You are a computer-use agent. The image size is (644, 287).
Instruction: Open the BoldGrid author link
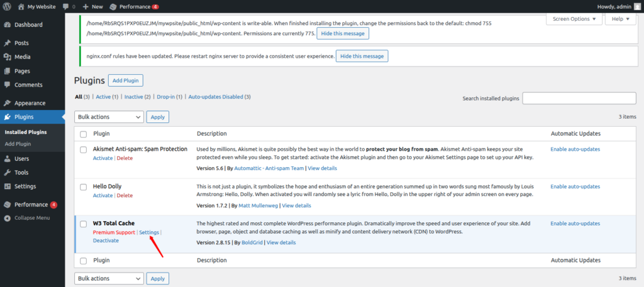point(250,242)
